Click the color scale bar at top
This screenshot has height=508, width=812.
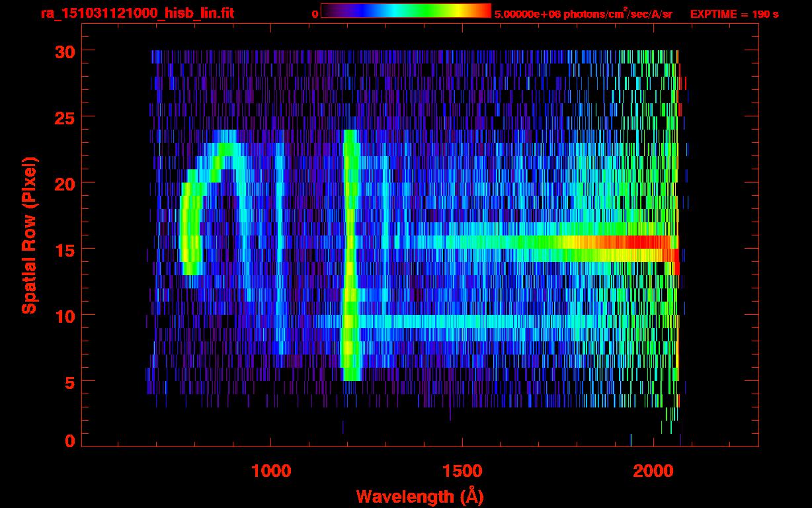pos(406,11)
